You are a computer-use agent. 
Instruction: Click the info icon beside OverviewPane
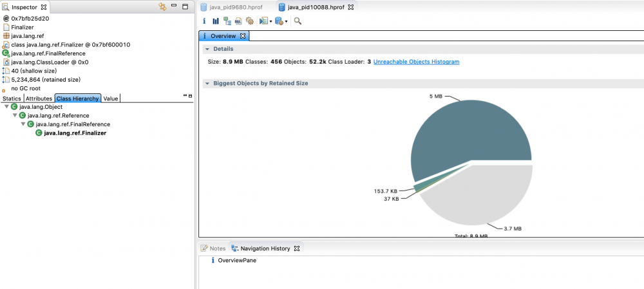(213, 260)
